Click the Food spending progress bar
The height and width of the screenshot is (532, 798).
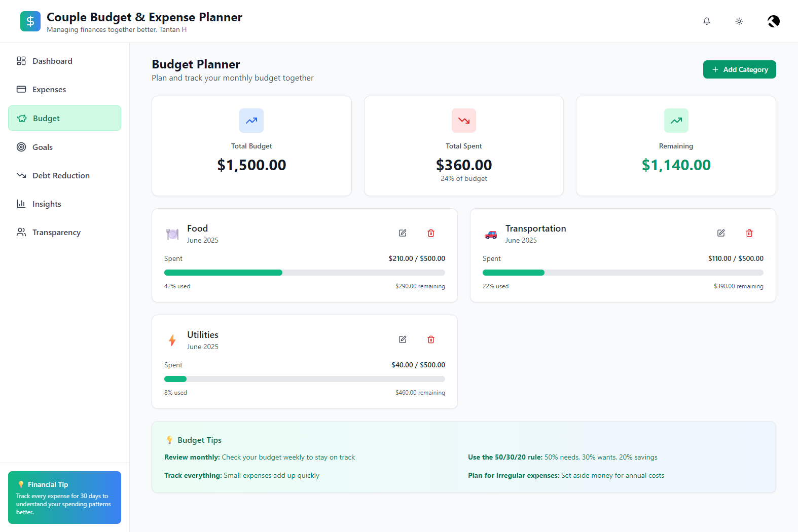pyautogui.click(x=304, y=273)
